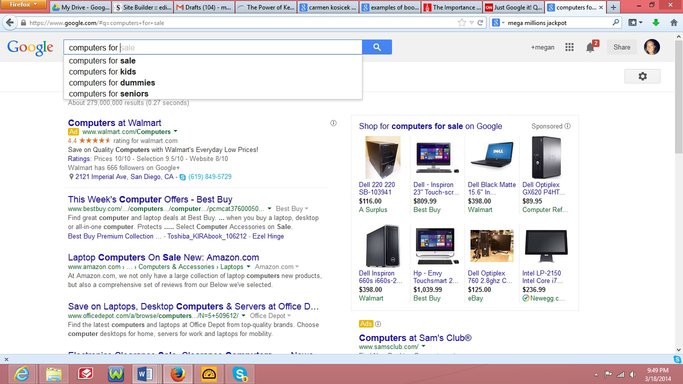Click the blue Google search magnifier button
This screenshot has height=384, width=683.
click(x=377, y=47)
